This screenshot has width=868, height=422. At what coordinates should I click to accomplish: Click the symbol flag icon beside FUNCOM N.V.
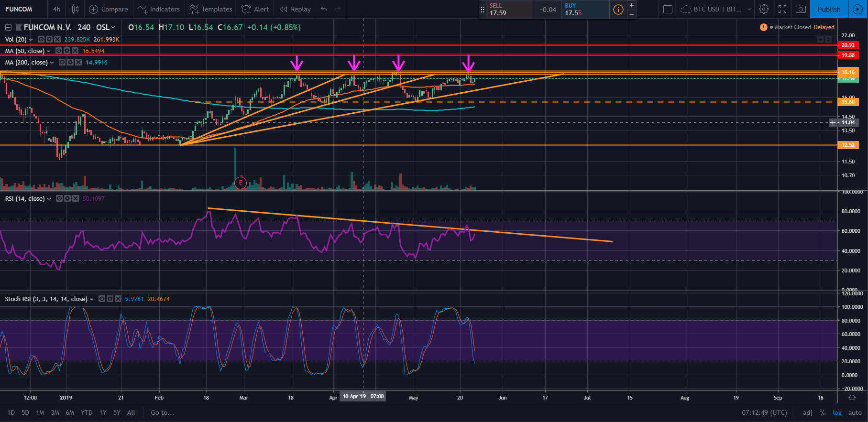click(x=19, y=28)
